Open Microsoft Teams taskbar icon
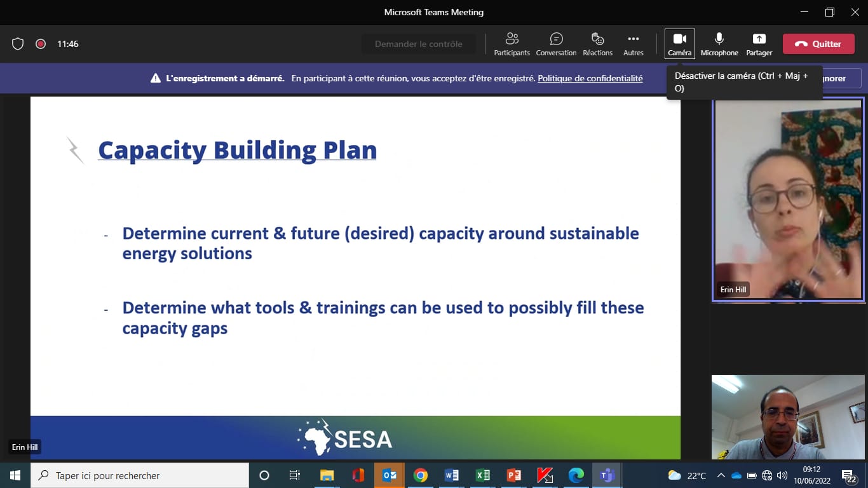This screenshot has height=488, width=868. click(x=607, y=475)
